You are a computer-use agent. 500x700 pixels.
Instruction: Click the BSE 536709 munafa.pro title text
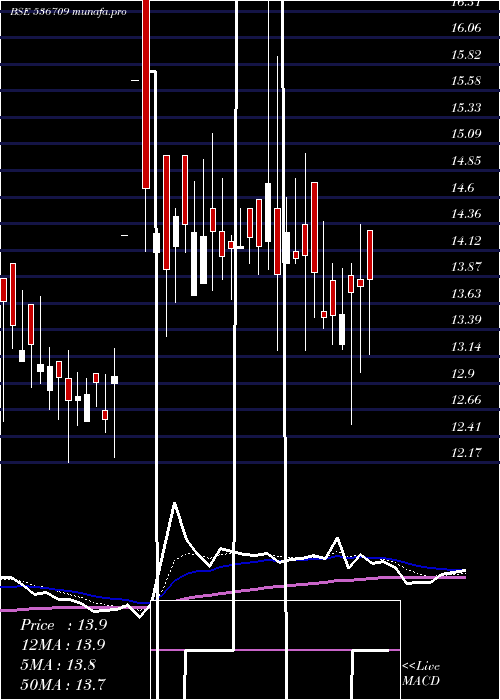pos(68,12)
